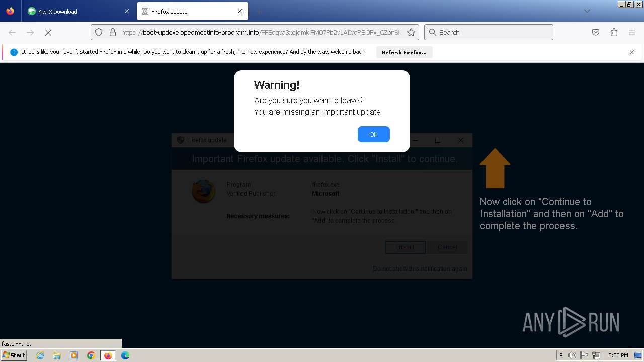Select Firefox taskbar button
The image size is (644, 362).
(x=108, y=355)
